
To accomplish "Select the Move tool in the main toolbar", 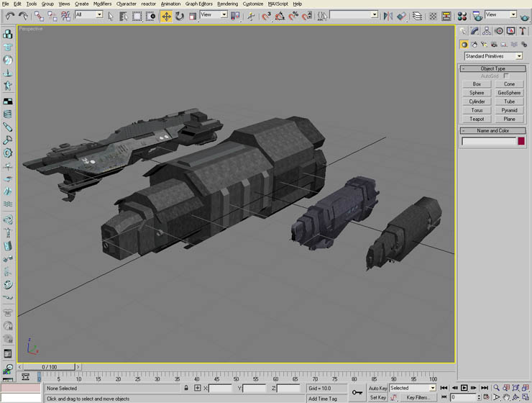I will point(166,16).
